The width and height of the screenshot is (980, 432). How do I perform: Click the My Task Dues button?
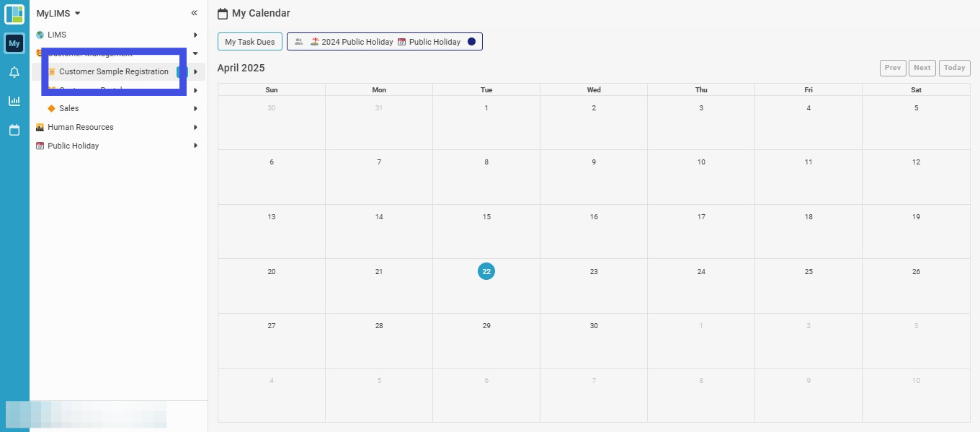(x=250, y=42)
